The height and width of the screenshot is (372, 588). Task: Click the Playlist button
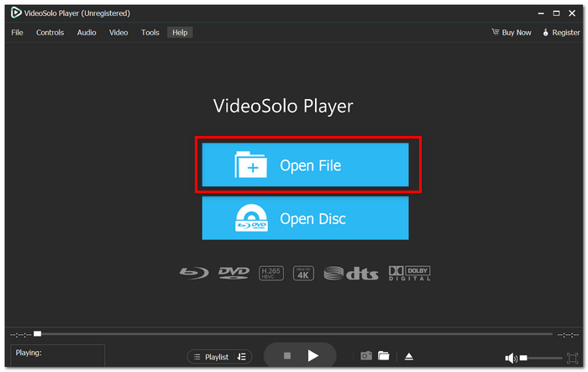(x=212, y=357)
